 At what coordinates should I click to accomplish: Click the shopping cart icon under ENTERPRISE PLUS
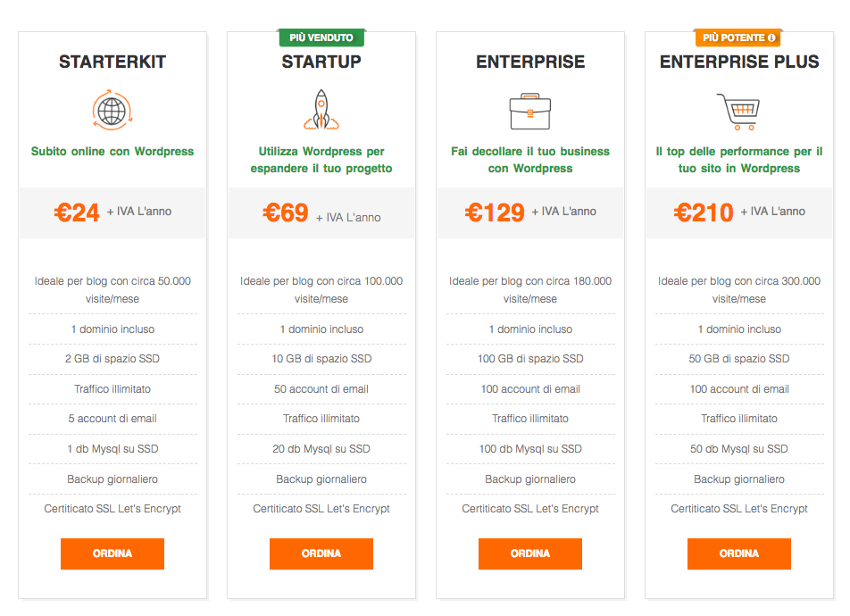tap(738, 112)
